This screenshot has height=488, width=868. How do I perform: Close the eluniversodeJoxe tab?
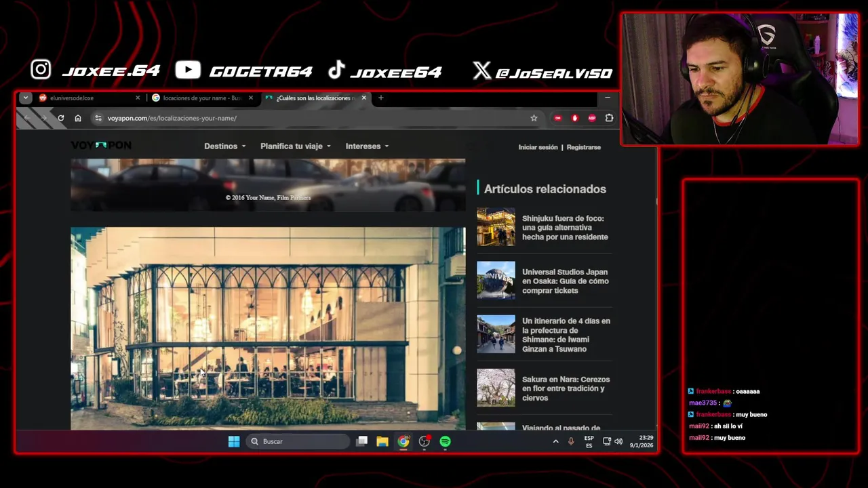point(138,98)
